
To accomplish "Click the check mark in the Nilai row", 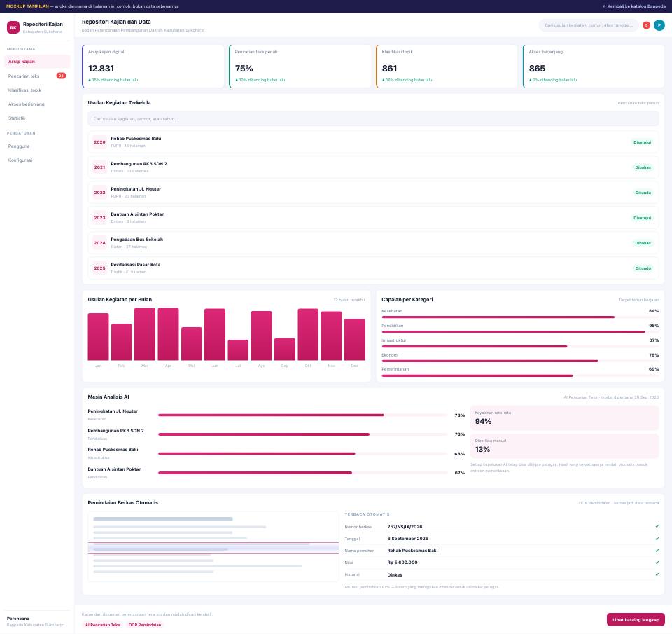I will coord(657,563).
